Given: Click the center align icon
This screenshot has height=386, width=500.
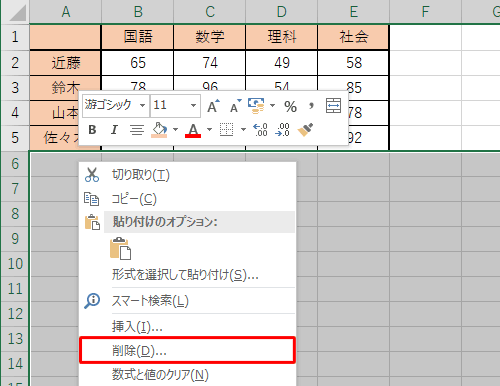Looking at the screenshot, I should tap(137, 130).
